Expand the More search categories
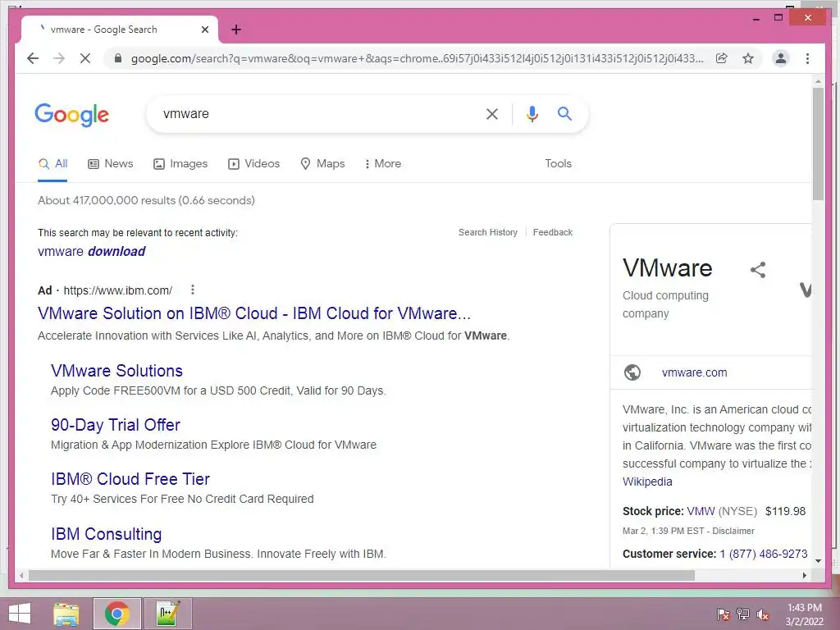 (x=382, y=163)
